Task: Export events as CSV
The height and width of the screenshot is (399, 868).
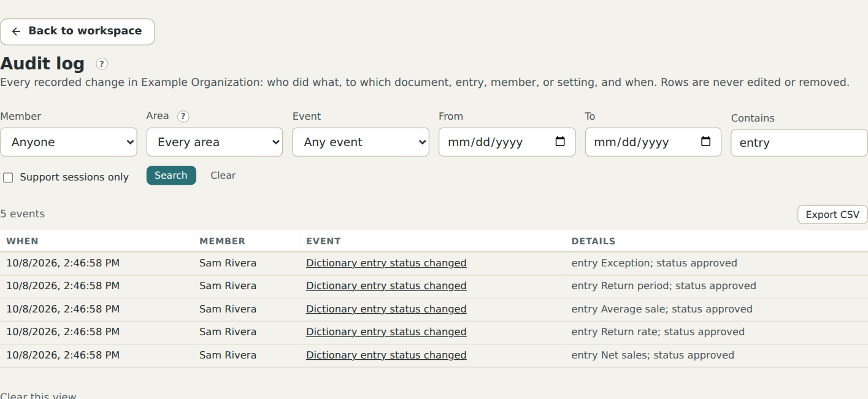Action: 832,215
